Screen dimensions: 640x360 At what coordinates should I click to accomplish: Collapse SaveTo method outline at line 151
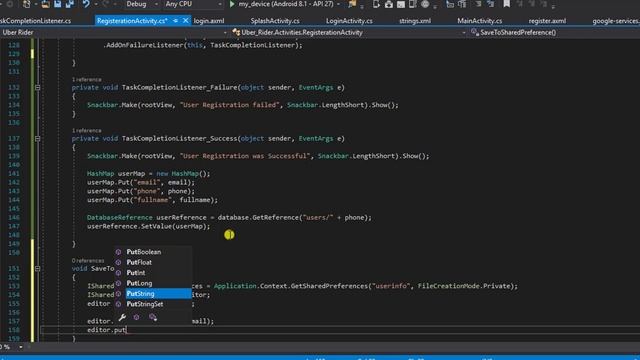click(x=38, y=268)
